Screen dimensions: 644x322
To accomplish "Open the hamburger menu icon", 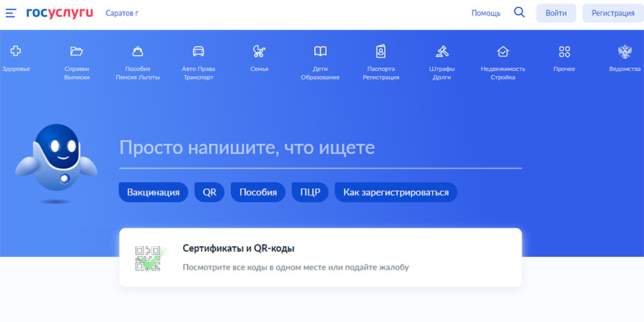I will [10, 14].
